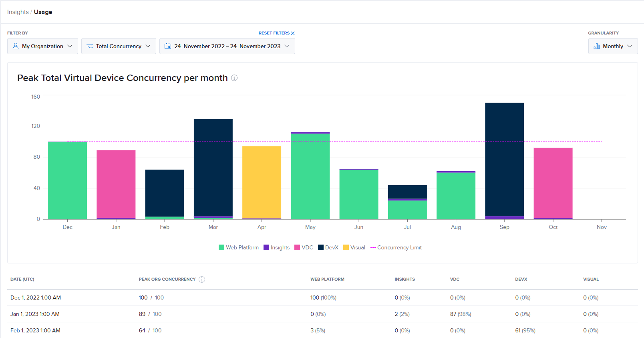Hide the DevX series via legend
The width and height of the screenshot is (644, 338).
[x=328, y=247]
